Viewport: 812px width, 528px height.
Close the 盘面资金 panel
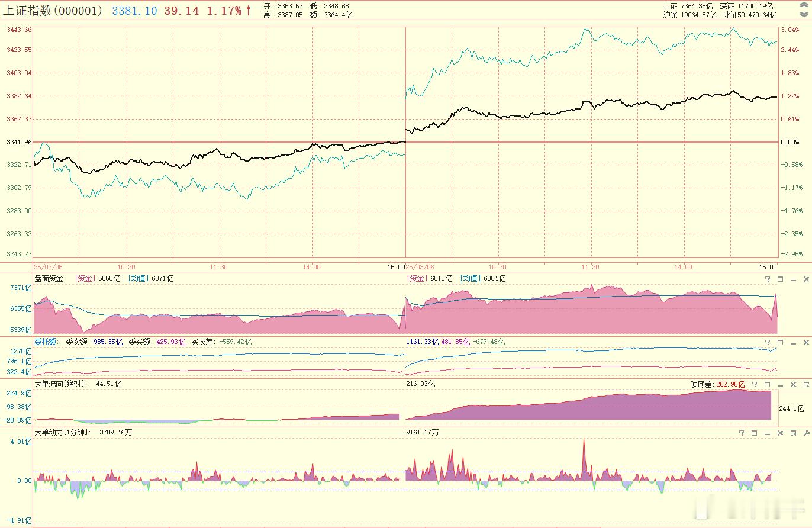tap(806, 279)
